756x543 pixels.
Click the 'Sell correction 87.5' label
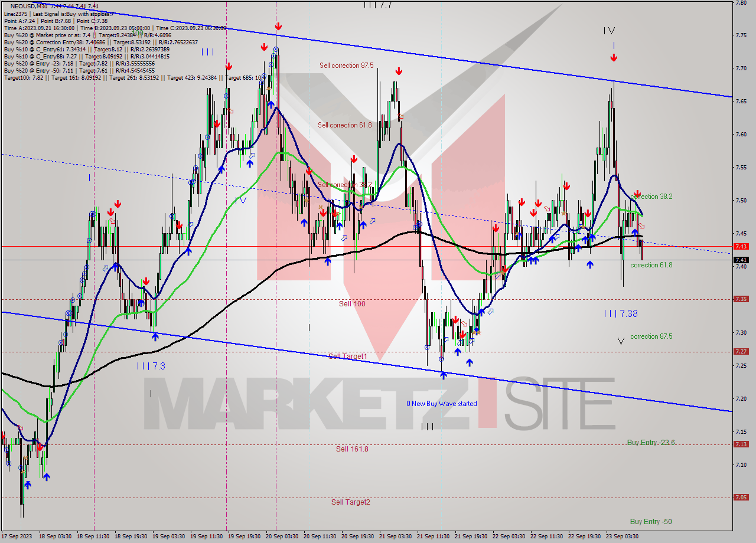(346, 66)
